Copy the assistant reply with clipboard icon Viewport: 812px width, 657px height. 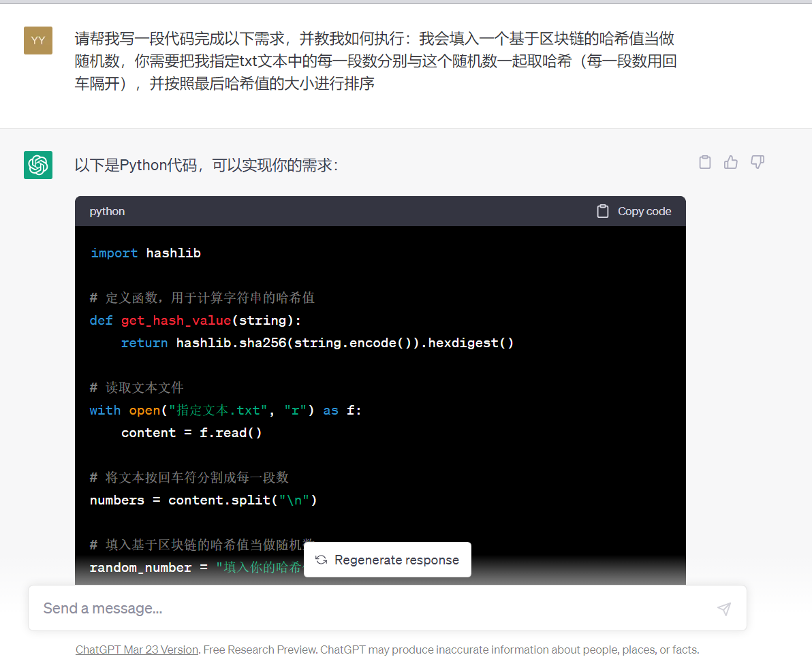tap(705, 162)
